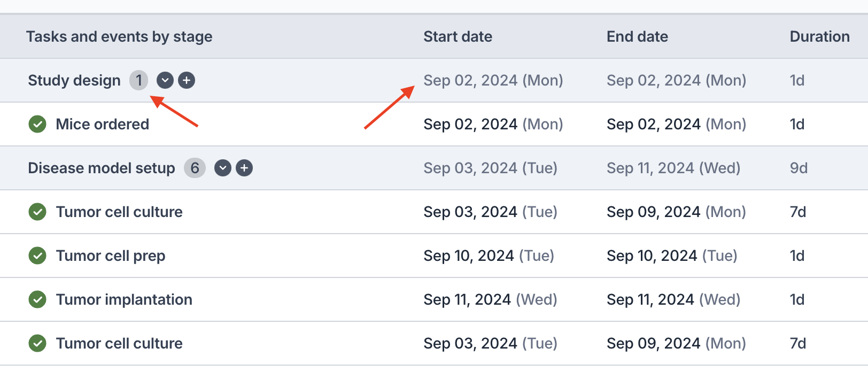Select the Tasks and events by stage header
The image size is (868, 371).
tap(119, 36)
